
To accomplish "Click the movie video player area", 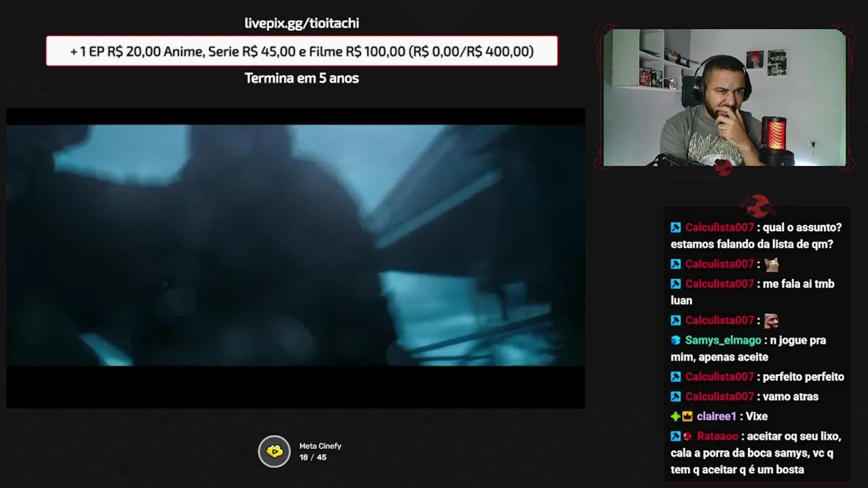I will tap(296, 258).
